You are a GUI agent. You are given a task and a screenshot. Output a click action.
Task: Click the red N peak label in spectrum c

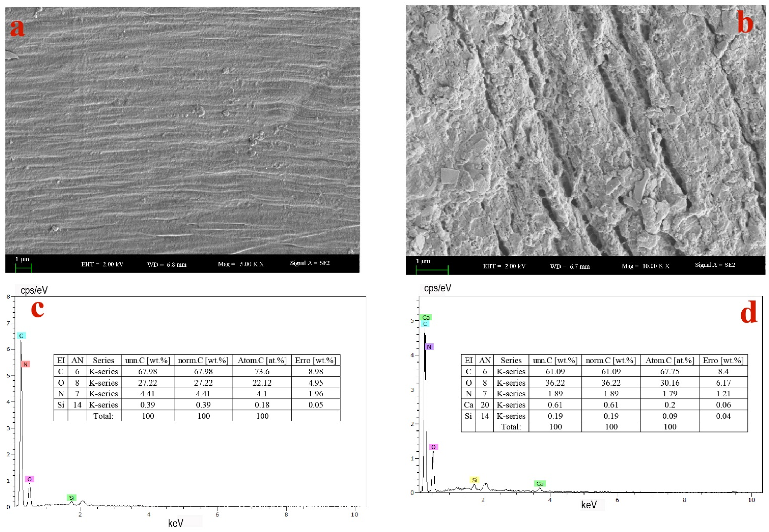(25, 364)
